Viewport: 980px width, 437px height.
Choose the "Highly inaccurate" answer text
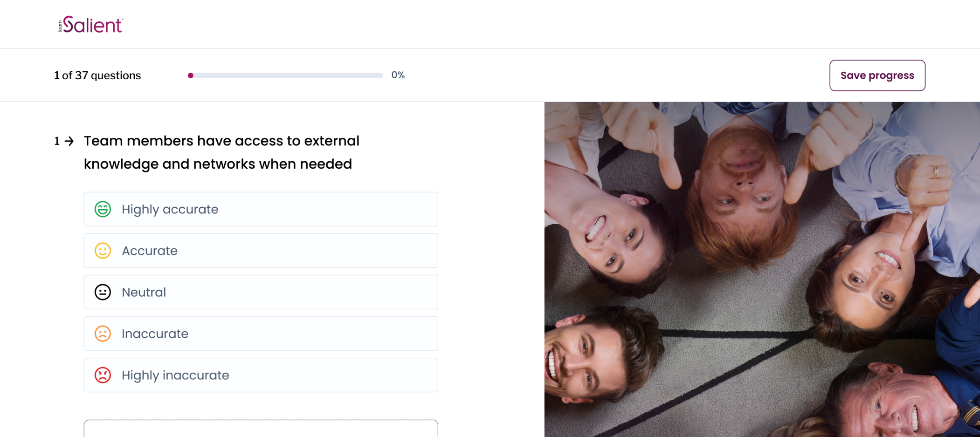point(175,375)
